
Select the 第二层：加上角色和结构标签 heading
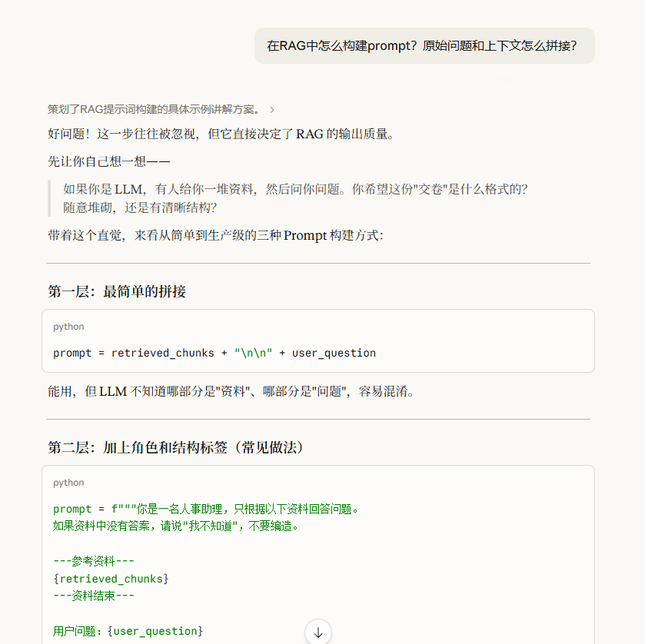pos(175,448)
